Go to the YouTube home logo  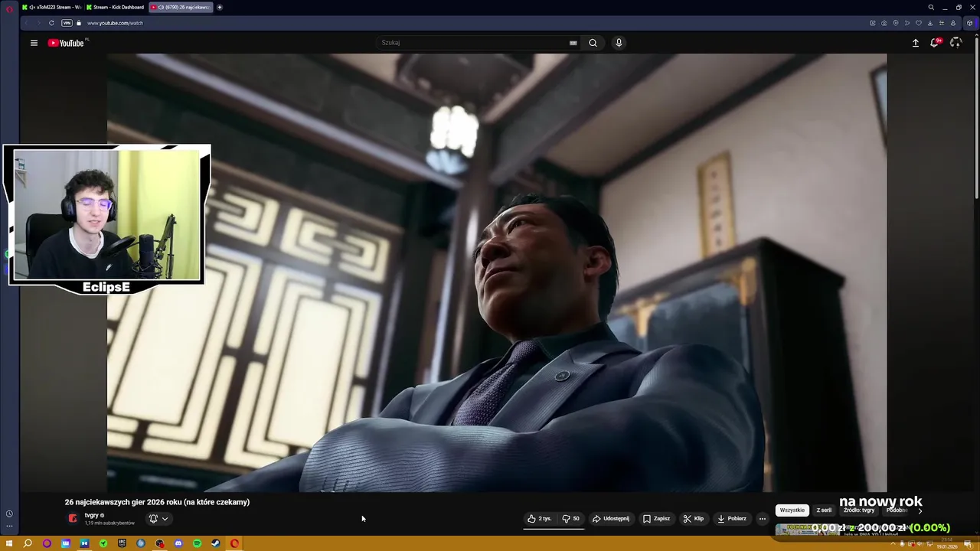[67, 43]
